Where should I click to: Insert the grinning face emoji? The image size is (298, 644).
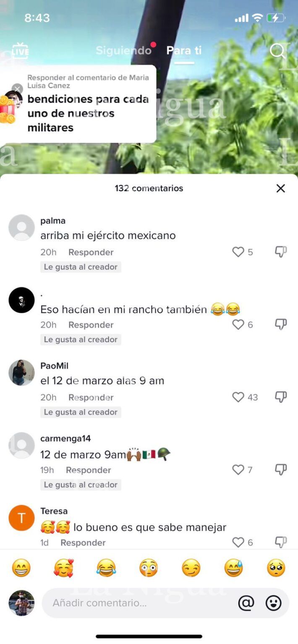click(x=21, y=569)
